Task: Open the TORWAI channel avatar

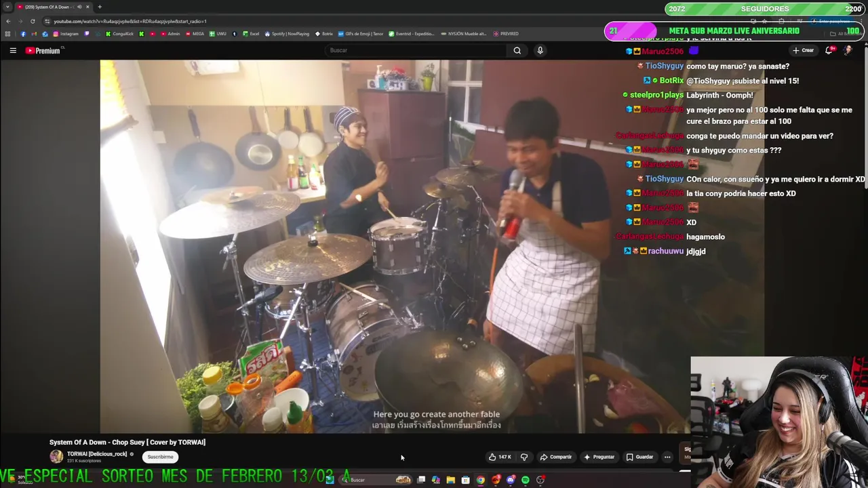Action: coord(56,457)
